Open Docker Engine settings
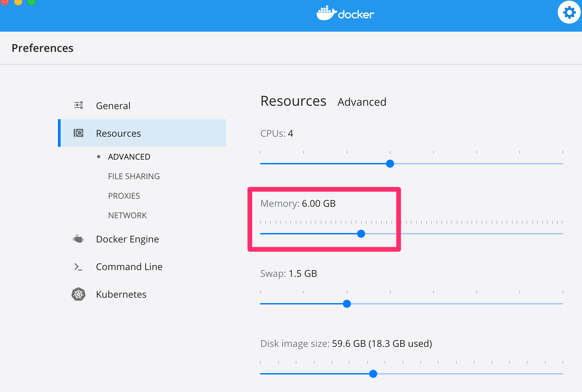Viewport: 582px width, 392px height. 127,239
